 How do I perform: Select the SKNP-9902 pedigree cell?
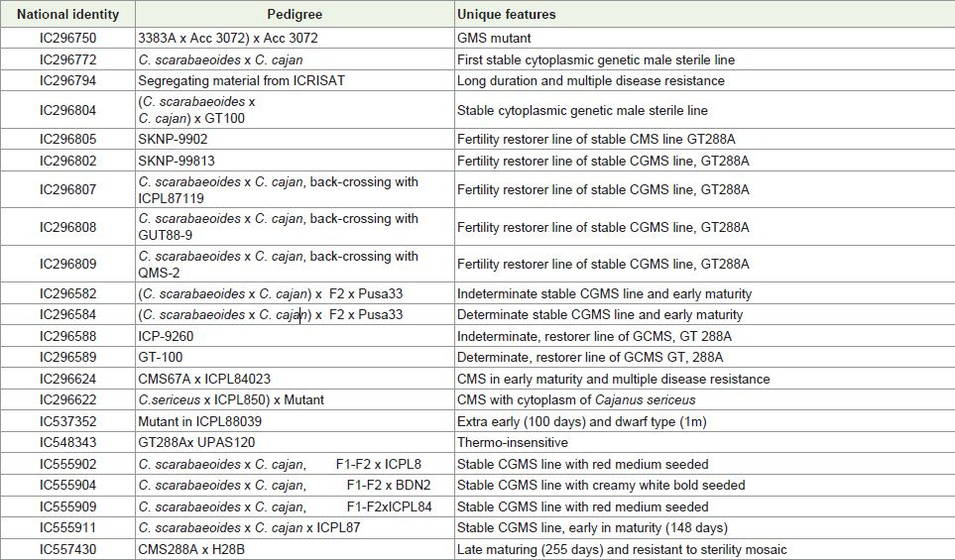[x=295, y=139]
